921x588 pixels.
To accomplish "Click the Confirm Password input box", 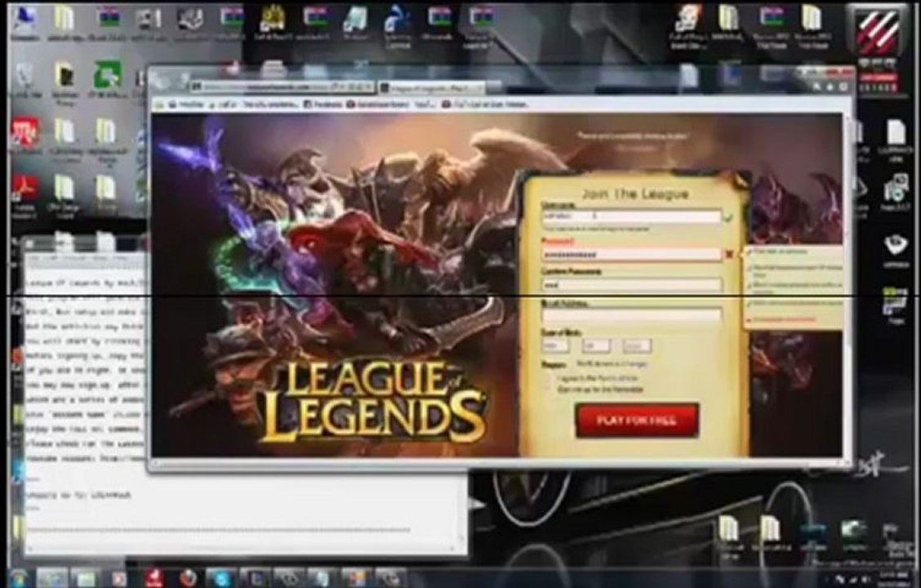I will click(x=631, y=285).
